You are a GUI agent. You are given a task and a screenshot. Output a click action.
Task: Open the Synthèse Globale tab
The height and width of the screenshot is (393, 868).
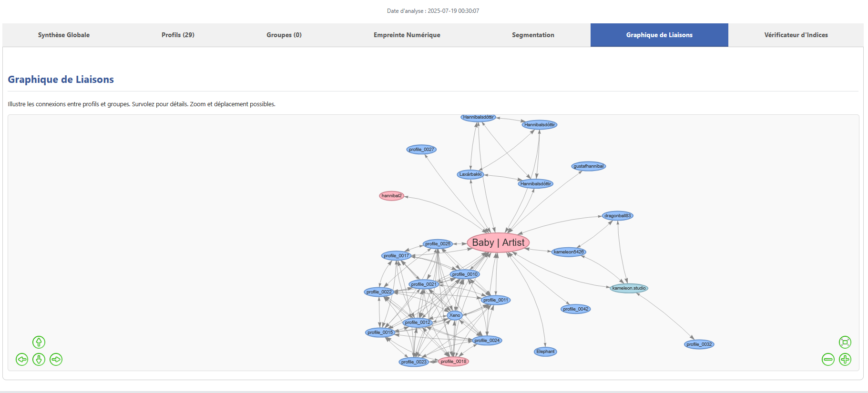click(x=64, y=35)
